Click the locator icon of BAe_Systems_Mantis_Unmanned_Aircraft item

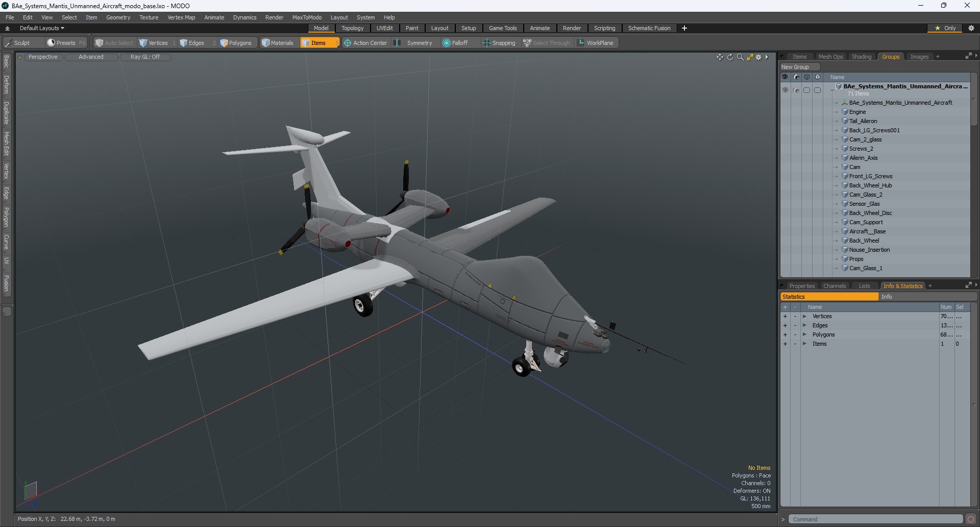[x=845, y=103]
